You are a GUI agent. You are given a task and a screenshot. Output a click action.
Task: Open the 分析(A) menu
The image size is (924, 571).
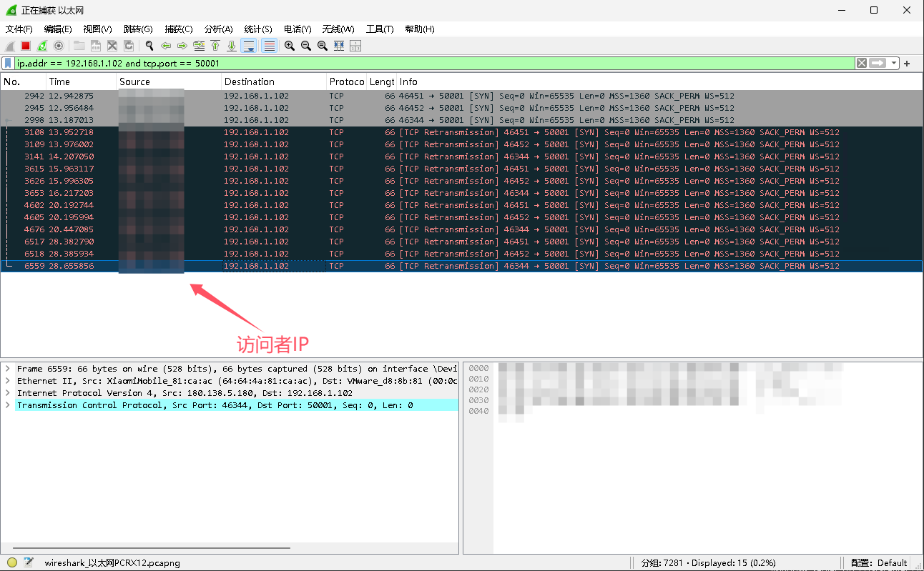coord(218,29)
